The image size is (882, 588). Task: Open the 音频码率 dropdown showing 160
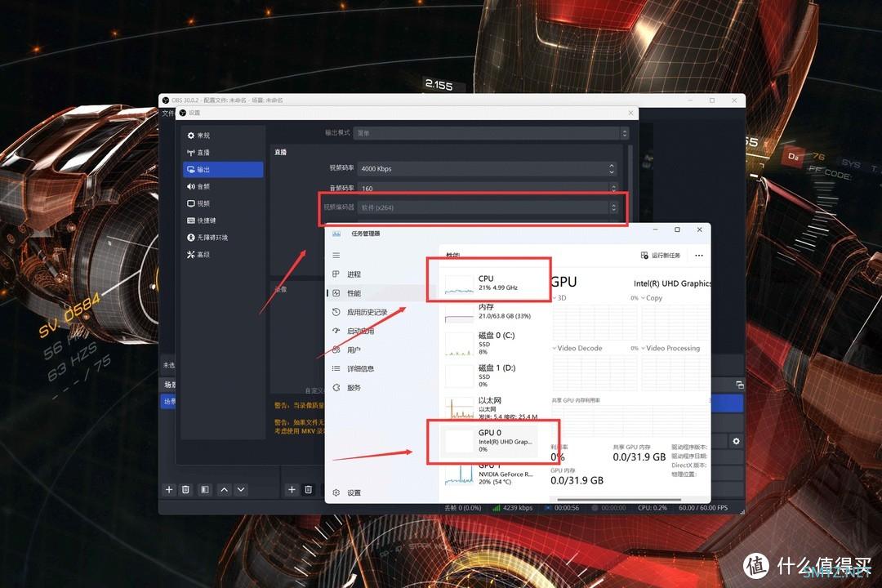pyautogui.click(x=487, y=188)
